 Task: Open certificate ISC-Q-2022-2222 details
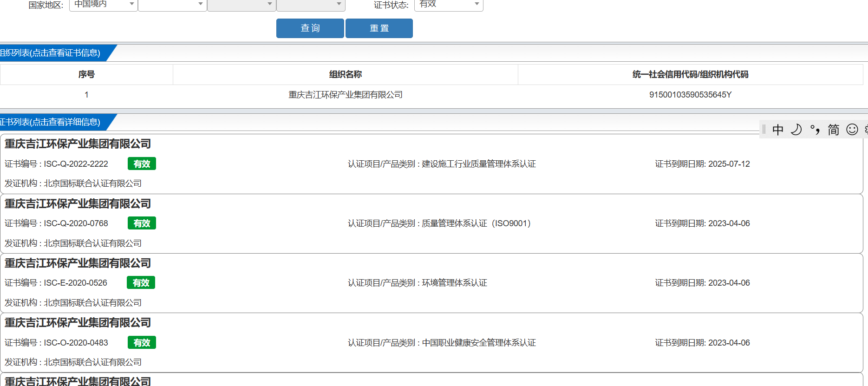click(76, 164)
